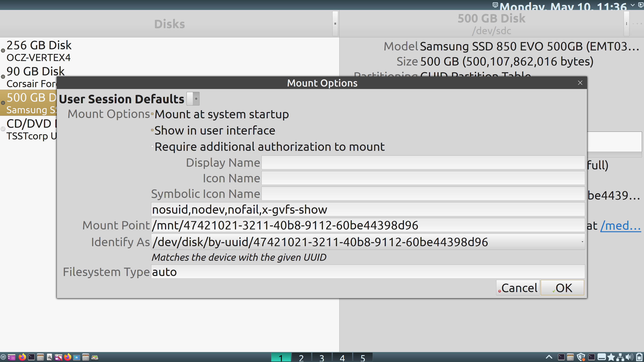
Task: Cancel the Mount Options dialog
Action: click(x=518, y=288)
